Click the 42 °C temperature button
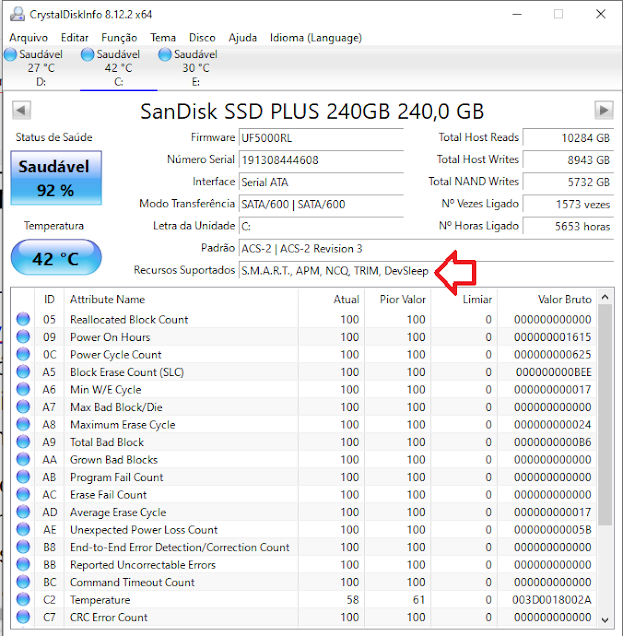 point(56,258)
